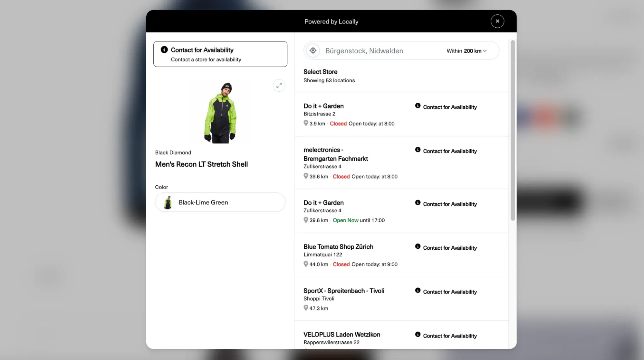The width and height of the screenshot is (644, 360).
Task: Click info icon for Do it + Garden Bitzistrasse
Action: (x=418, y=106)
